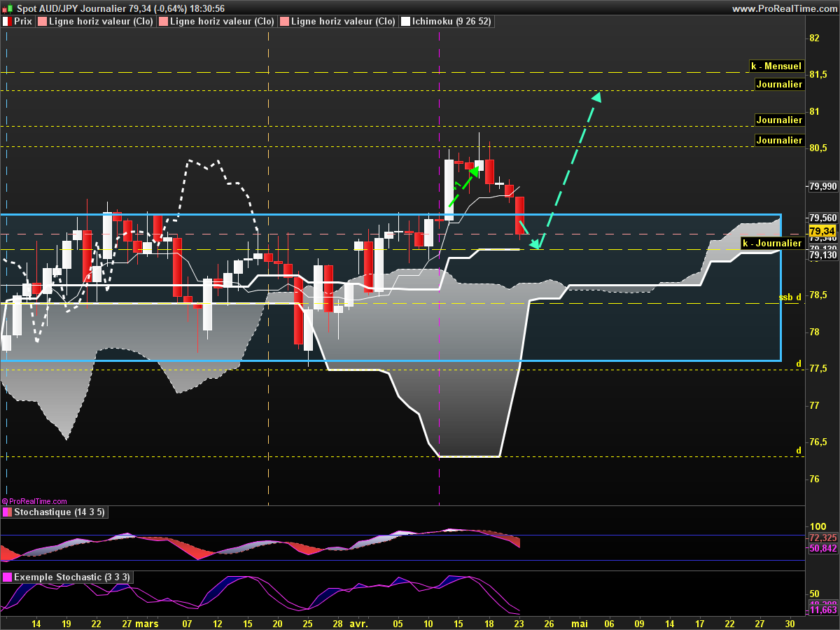Click the 07 date label on time axis

click(188, 623)
